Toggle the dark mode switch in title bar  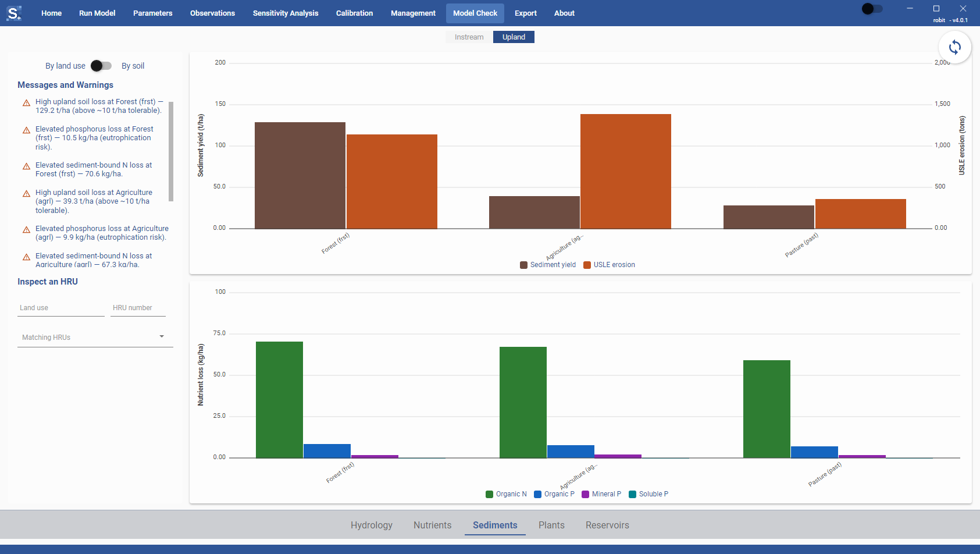[872, 9]
